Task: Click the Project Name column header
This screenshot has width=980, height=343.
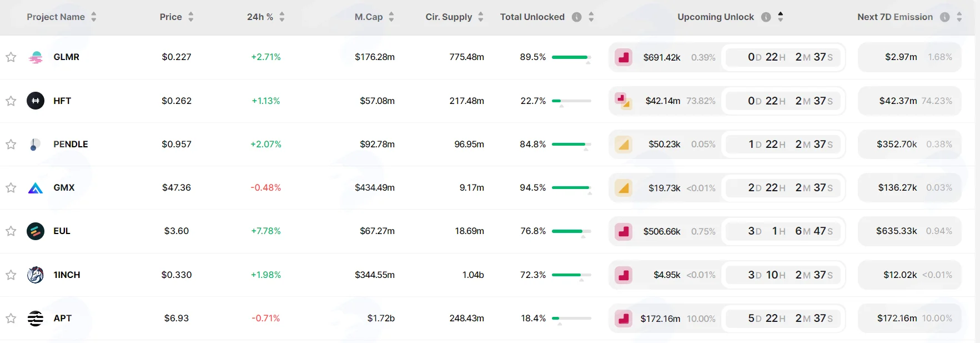Action: 56,17
